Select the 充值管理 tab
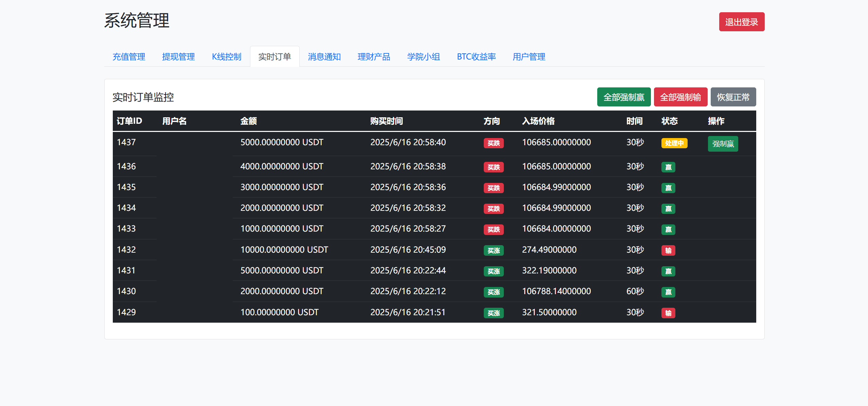 pos(129,57)
